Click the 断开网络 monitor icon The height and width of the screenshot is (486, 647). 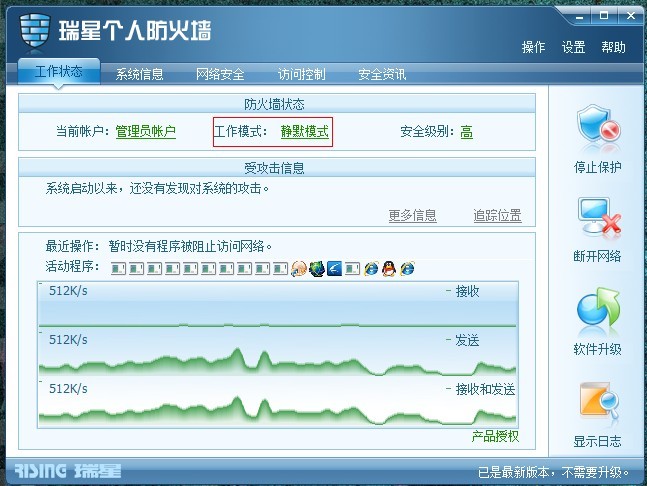[599, 218]
